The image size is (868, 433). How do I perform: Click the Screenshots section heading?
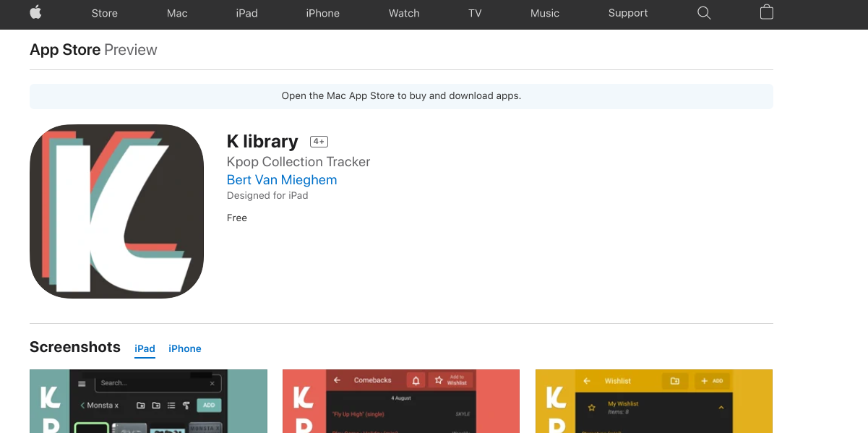point(75,347)
